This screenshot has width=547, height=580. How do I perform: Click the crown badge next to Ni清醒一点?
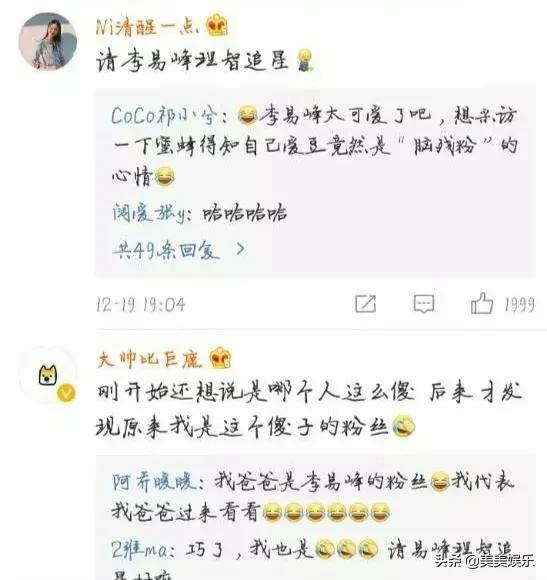[217, 25]
